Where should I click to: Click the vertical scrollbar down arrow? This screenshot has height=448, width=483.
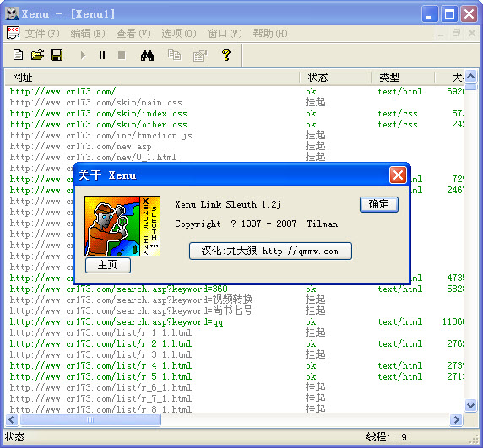point(470,405)
